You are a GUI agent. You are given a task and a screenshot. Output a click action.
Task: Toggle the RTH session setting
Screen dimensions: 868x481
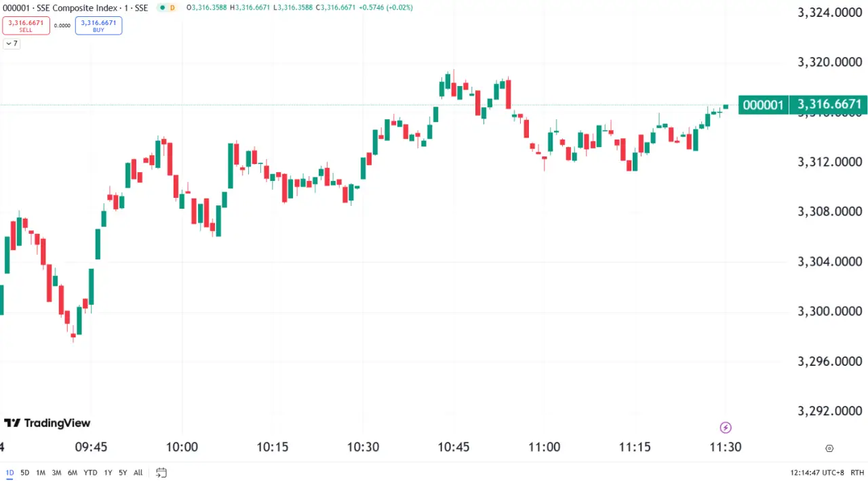857,472
